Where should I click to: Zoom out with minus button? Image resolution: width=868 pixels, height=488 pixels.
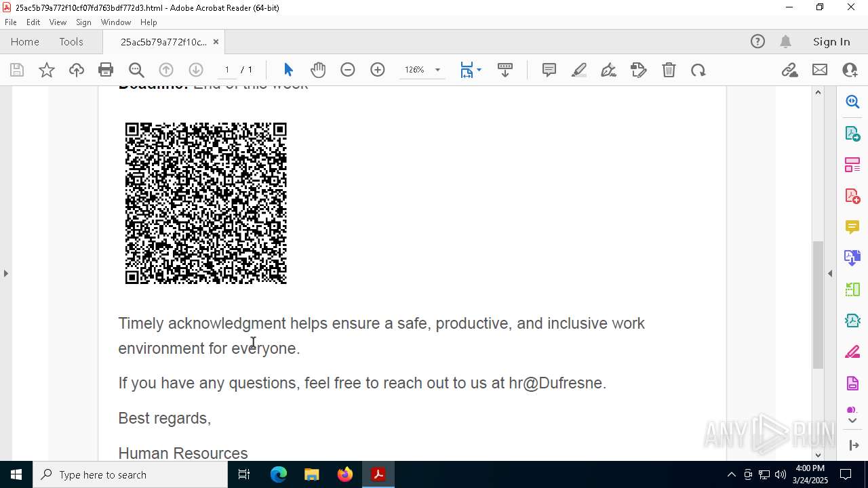(x=348, y=70)
